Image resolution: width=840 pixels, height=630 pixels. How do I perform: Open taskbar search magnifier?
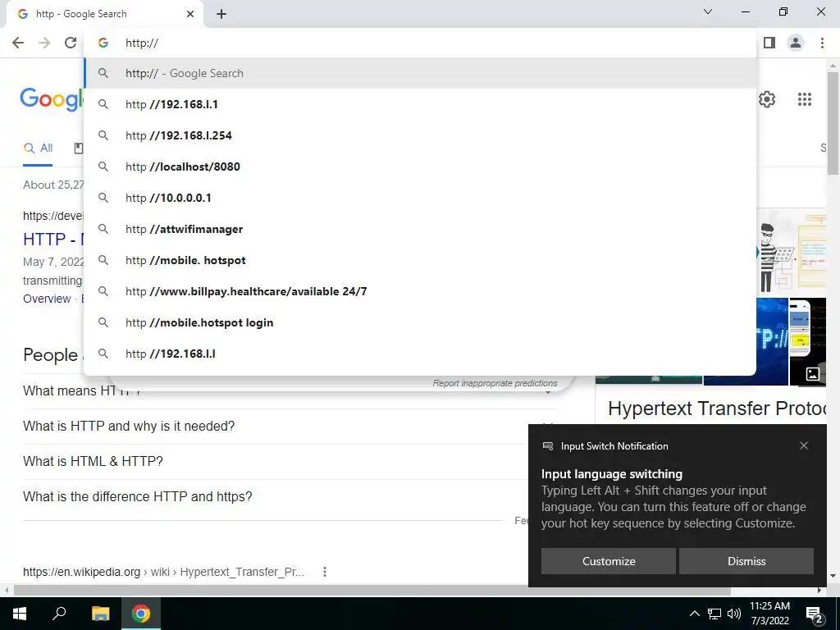[59, 614]
